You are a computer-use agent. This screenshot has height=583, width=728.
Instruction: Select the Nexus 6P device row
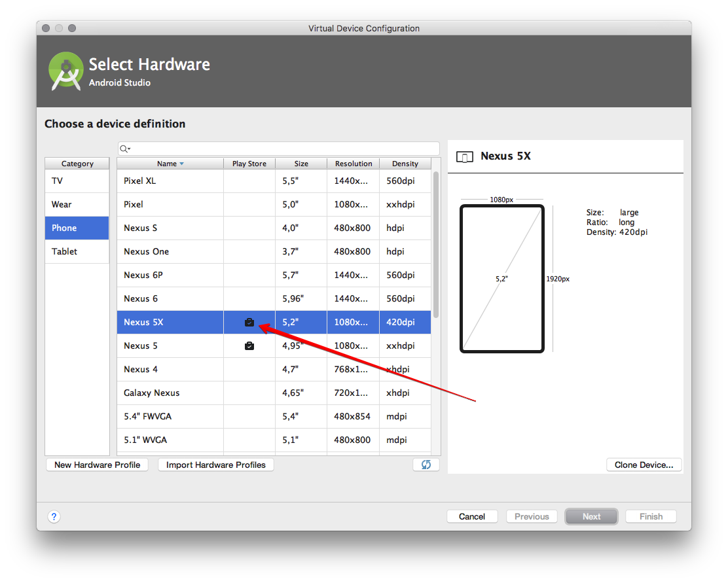pos(170,275)
